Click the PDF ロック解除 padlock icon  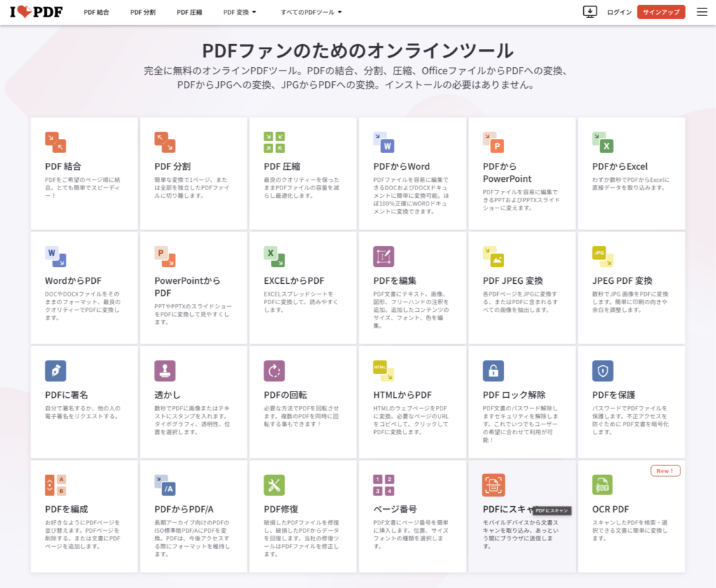tap(494, 371)
